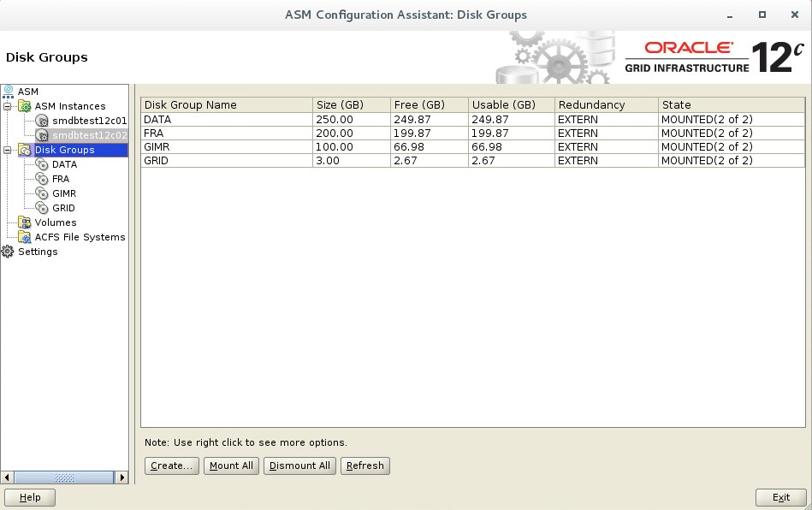Click the State column header

tap(732, 104)
